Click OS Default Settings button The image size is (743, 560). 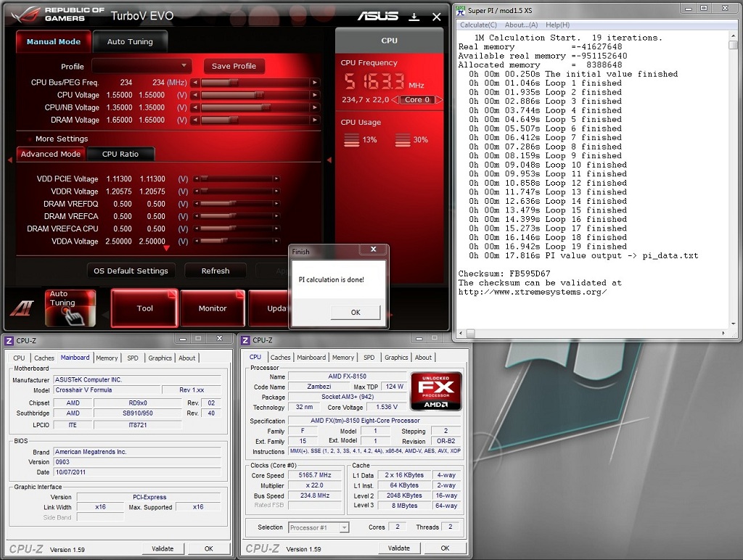(131, 271)
